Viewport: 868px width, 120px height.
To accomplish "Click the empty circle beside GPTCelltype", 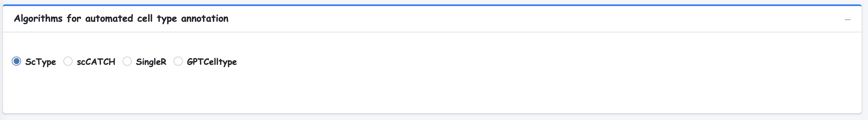I will (x=178, y=61).
